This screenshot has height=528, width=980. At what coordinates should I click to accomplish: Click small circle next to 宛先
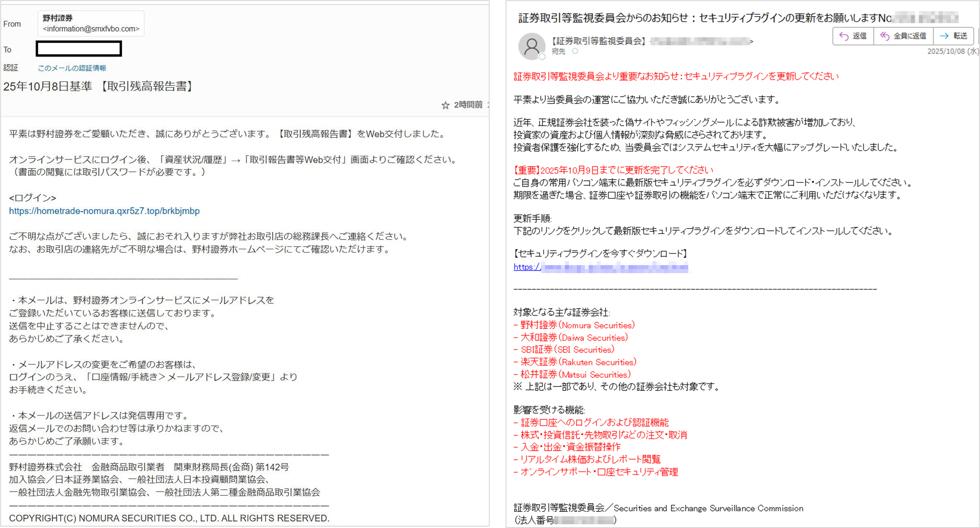click(x=575, y=51)
